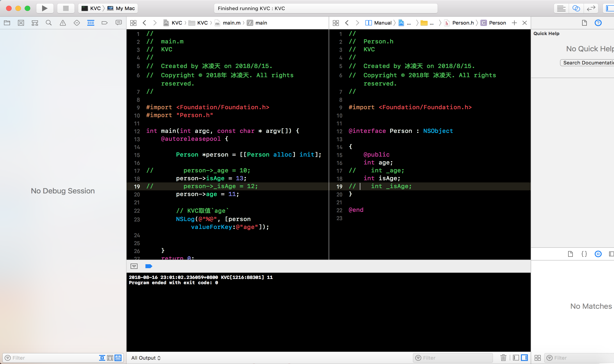Toggle the debug area hide button
614x364 pixels.
pos(134,266)
